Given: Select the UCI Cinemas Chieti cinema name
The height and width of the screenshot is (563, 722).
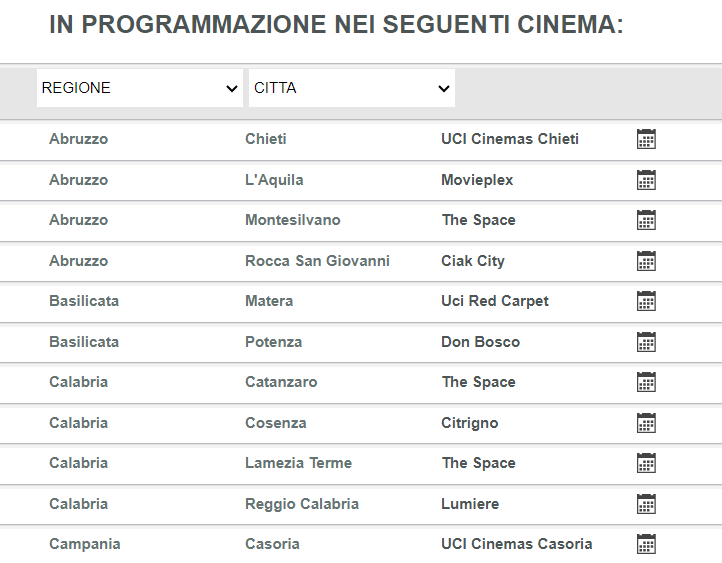Looking at the screenshot, I should (x=510, y=139).
